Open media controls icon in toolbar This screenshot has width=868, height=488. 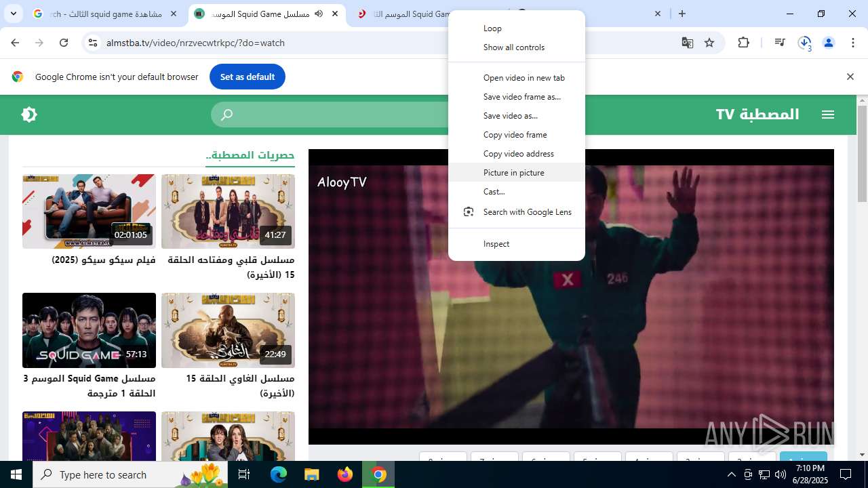780,43
